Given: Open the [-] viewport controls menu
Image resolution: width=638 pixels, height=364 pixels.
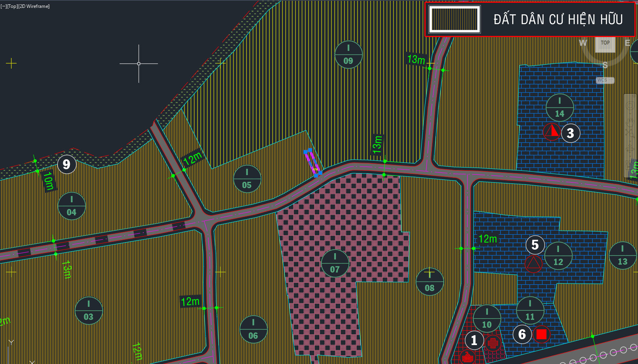Looking at the screenshot, I should (x=4, y=6).
